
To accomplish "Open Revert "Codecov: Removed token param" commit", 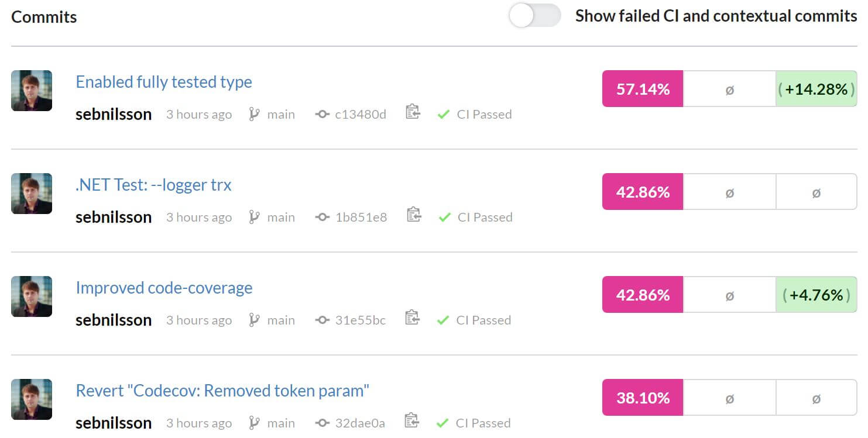I will 222,391.
